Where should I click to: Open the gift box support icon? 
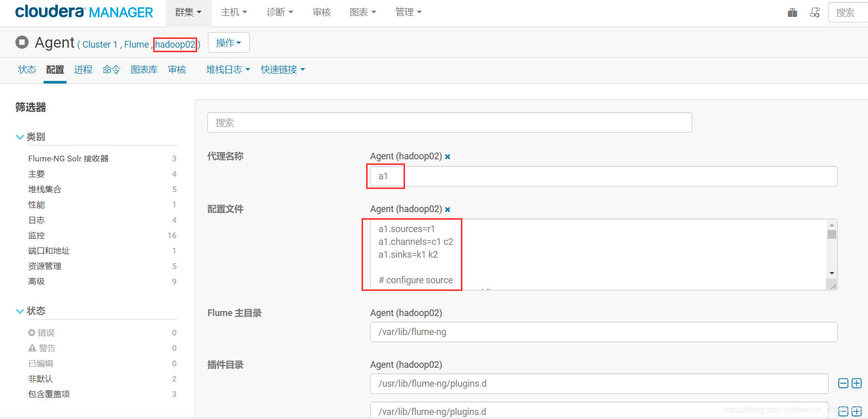(792, 12)
